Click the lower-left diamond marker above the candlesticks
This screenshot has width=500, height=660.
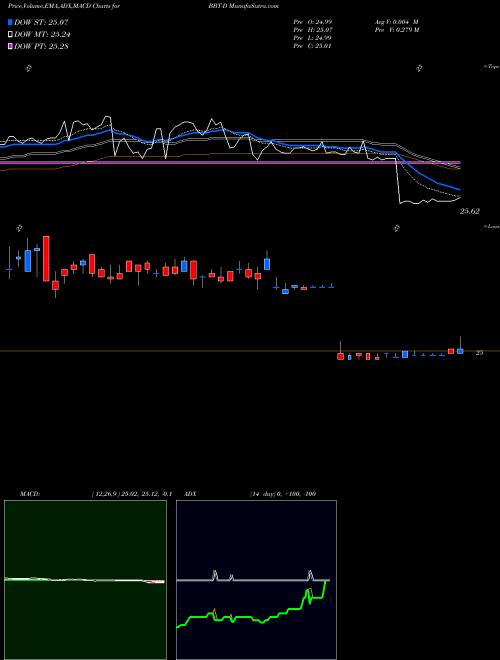click(x=19, y=228)
